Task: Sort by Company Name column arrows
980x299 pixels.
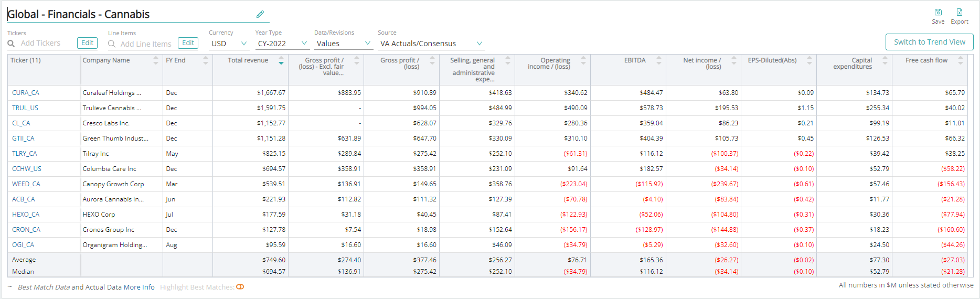Action: [155, 60]
